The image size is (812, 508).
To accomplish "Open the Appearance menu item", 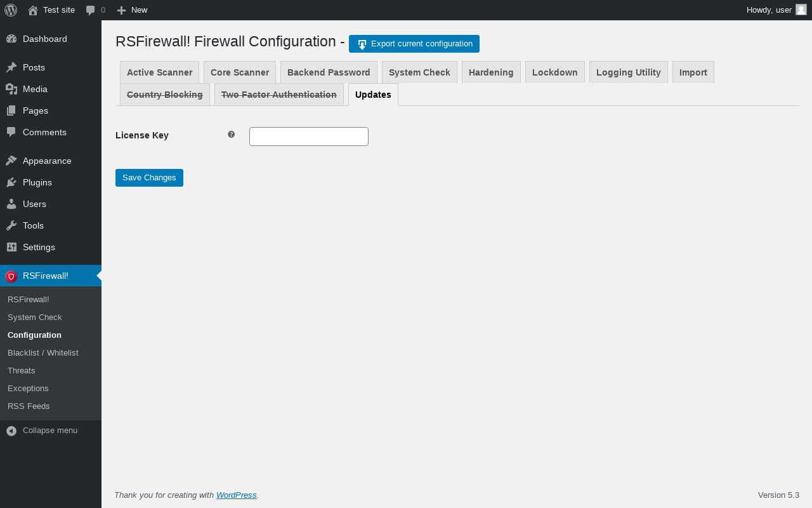I will pos(51,161).
